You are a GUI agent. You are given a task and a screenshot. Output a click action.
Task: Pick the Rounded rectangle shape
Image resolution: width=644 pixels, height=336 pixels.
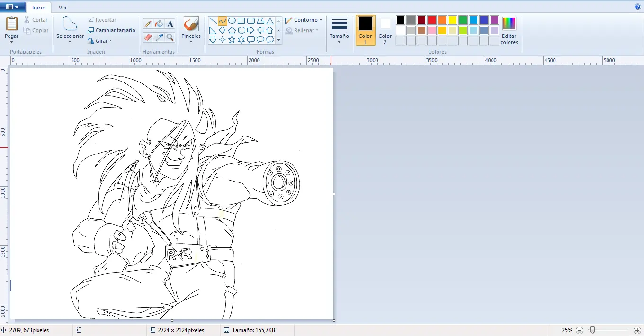pos(251,21)
